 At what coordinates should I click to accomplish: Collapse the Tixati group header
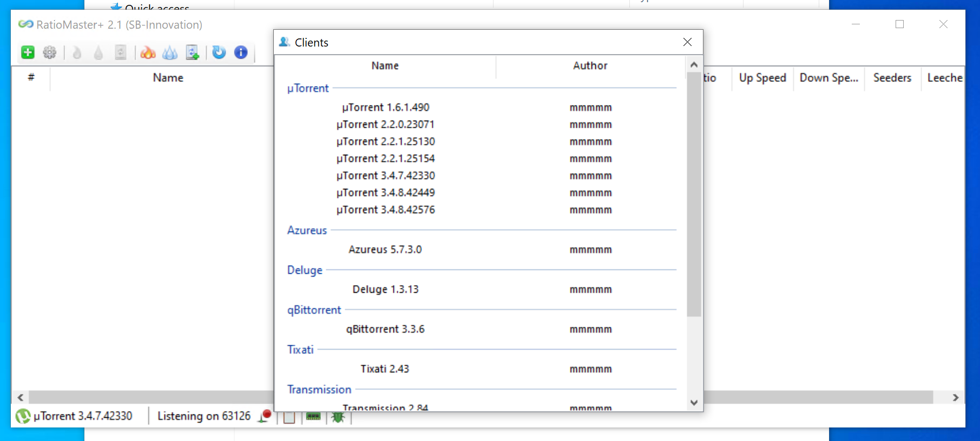coord(300,350)
